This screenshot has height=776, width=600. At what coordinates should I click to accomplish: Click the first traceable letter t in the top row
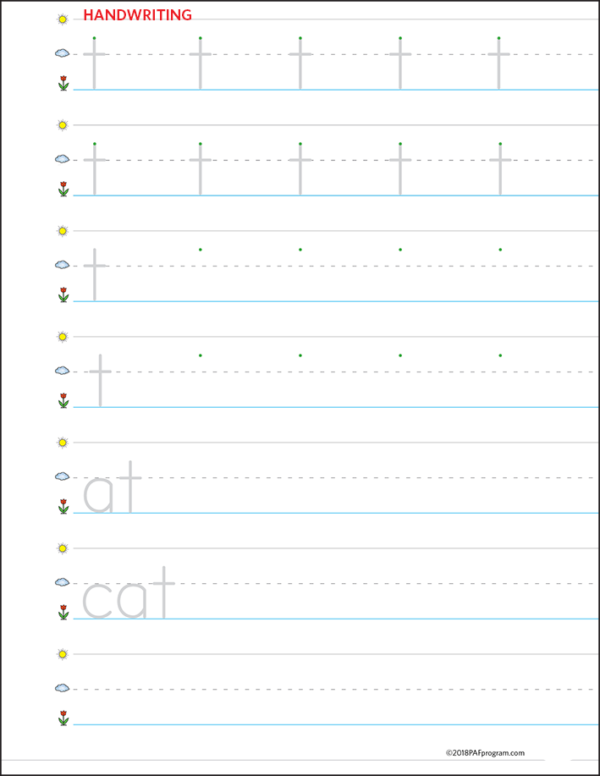pyautogui.click(x=94, y=63)
